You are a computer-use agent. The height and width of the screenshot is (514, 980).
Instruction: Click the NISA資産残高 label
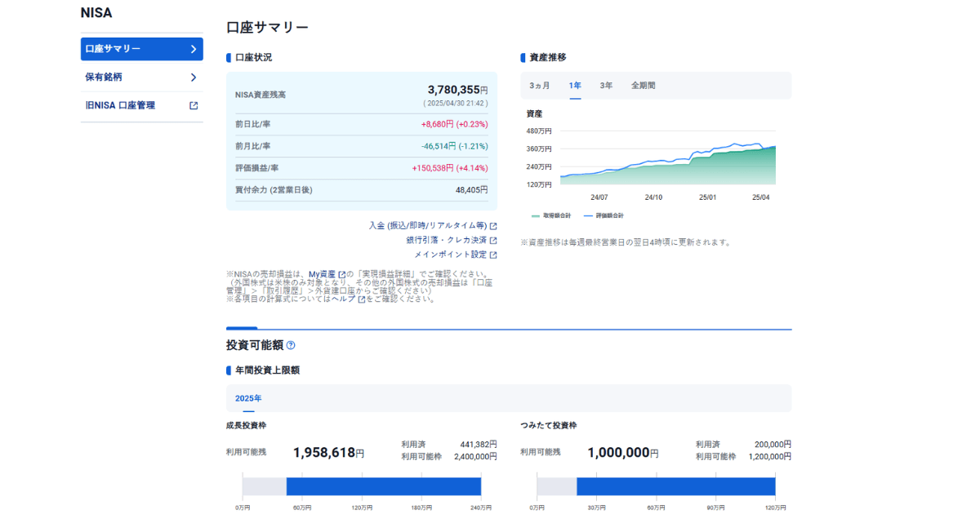(x=261, y=95)
